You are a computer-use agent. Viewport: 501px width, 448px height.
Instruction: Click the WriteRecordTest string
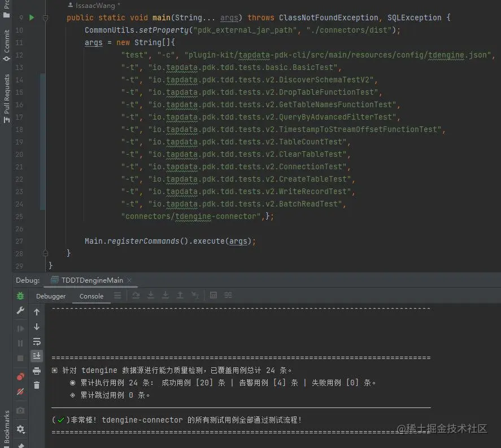(250, 191)
